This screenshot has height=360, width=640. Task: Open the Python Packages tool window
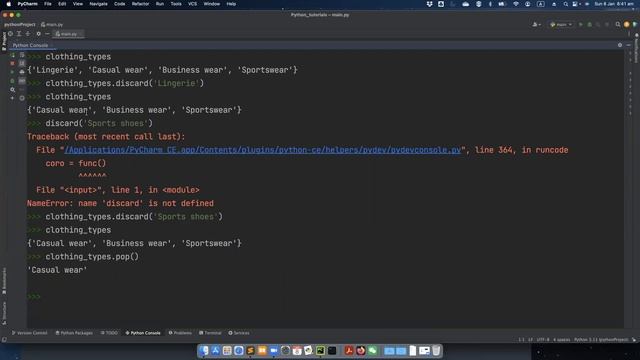pyautogui.click(x=74, y=333)
